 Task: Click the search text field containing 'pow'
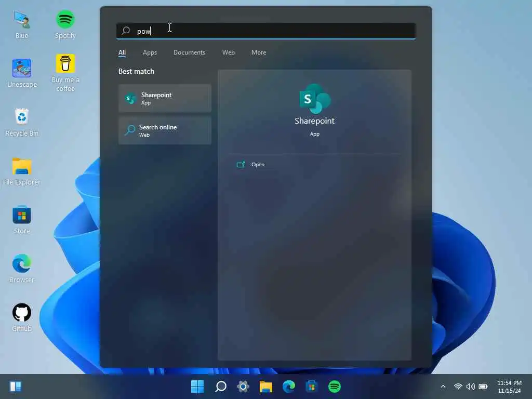click(266, 31)
